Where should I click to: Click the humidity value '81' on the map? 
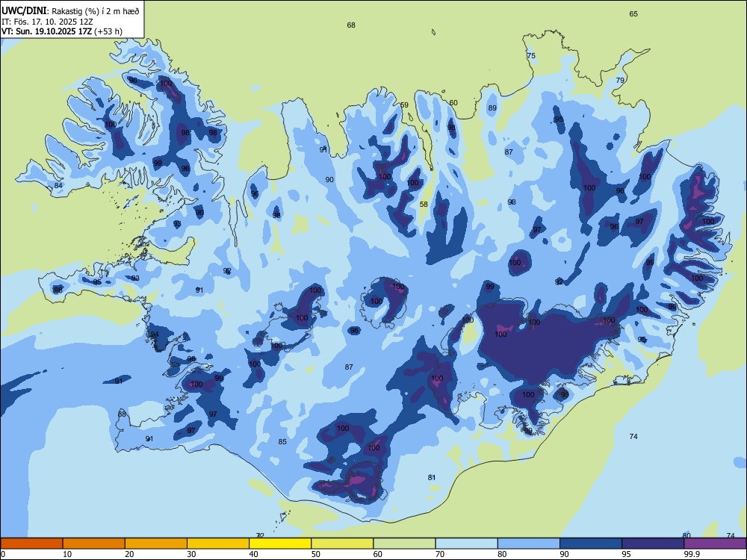(x=432, y=478)
